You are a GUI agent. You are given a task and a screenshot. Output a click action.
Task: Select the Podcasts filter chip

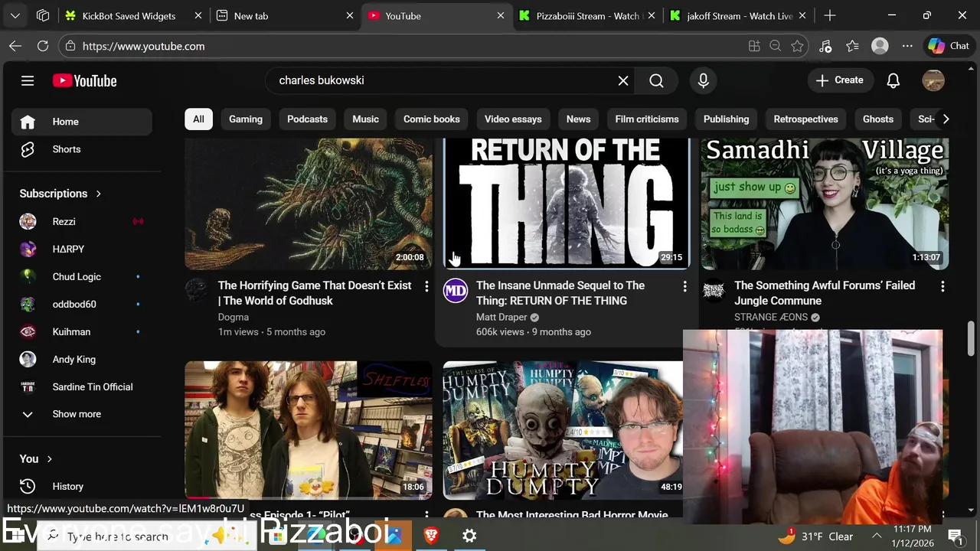(307, 119)
